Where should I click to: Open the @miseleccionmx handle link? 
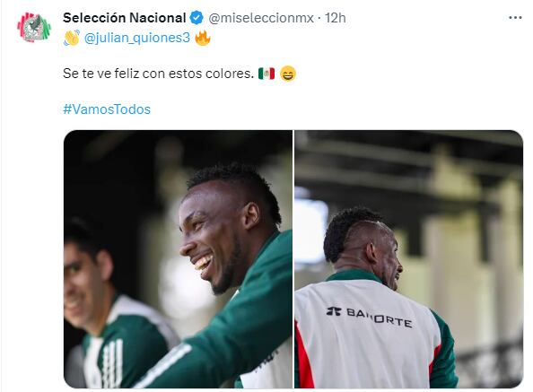[261, 18]
